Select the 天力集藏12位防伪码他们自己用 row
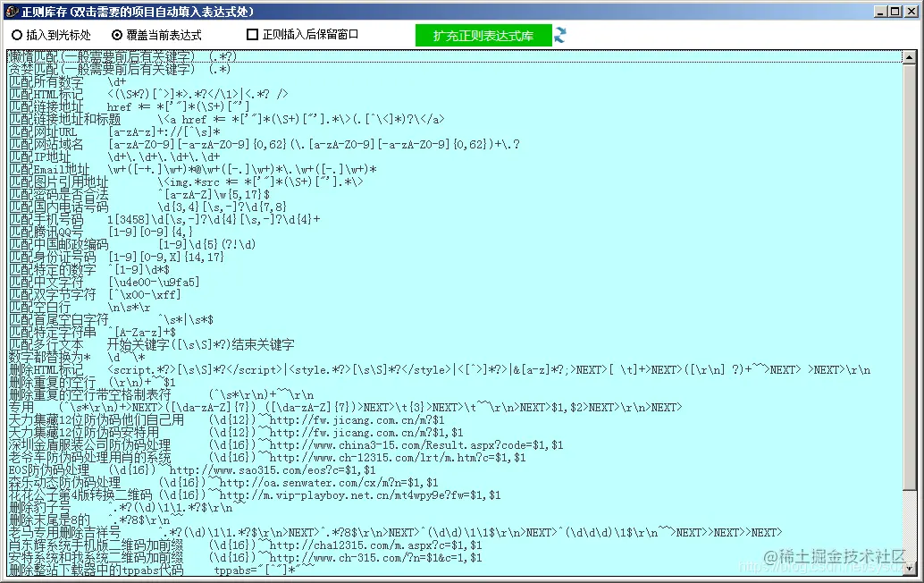 coord(454,419)
